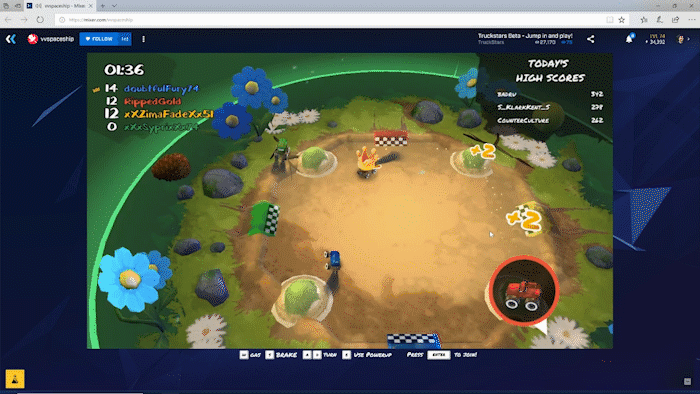
Task: Click the yellow icon at bottom left
Action: pos(15,379)
